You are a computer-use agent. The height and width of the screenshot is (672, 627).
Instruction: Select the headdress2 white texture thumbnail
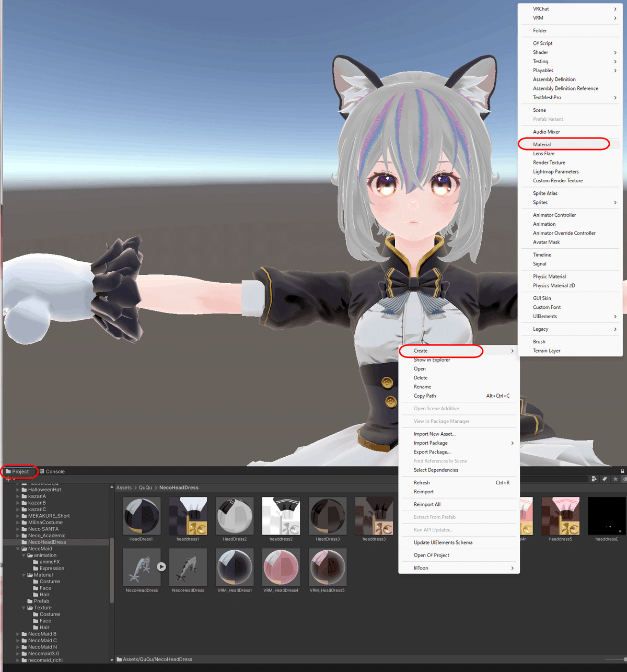point(281,516)
